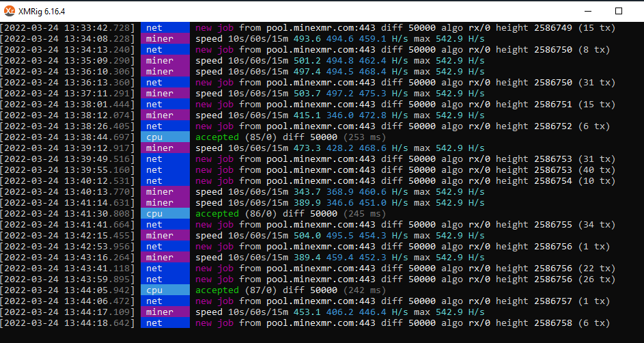Click the net tag at 13:40:12.531

click(x=165, y=181)
